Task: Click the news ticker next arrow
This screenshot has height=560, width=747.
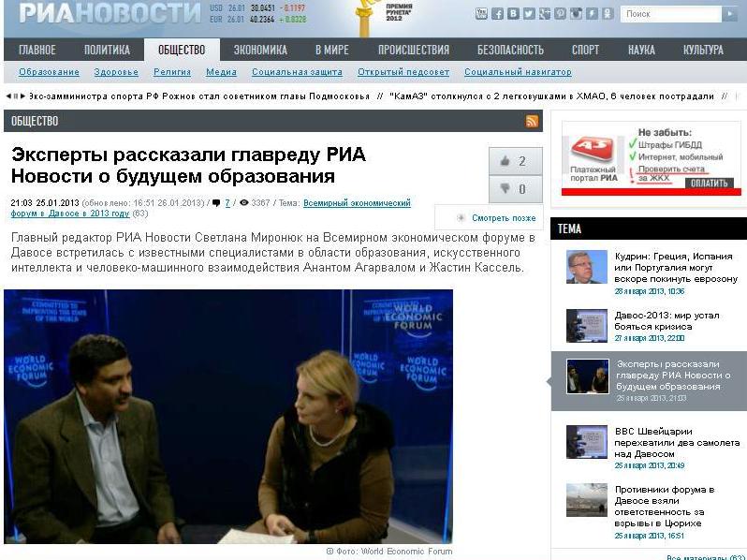Action: click(x=22, y=96)
